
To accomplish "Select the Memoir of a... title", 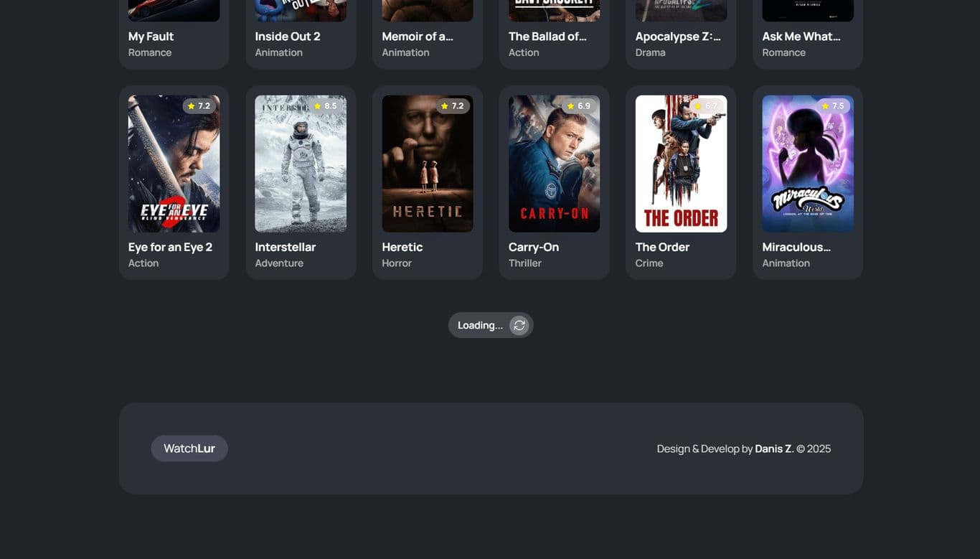I will [418, 36].
